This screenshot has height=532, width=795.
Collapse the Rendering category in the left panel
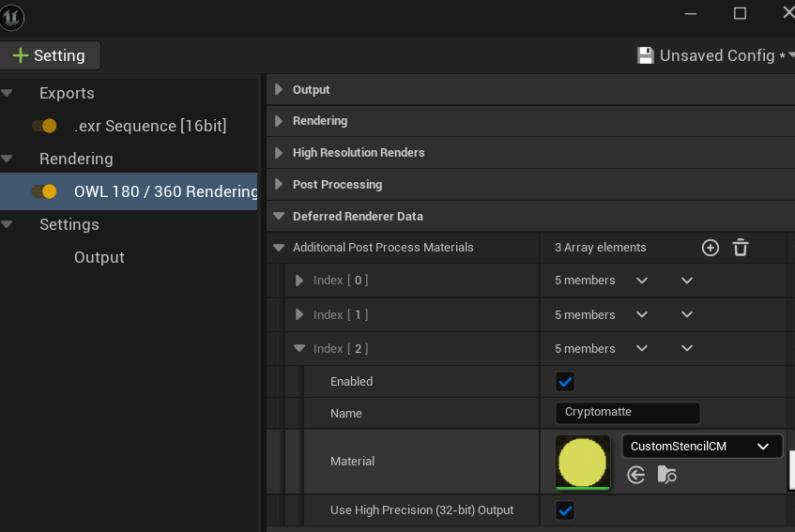pos(7,159)
